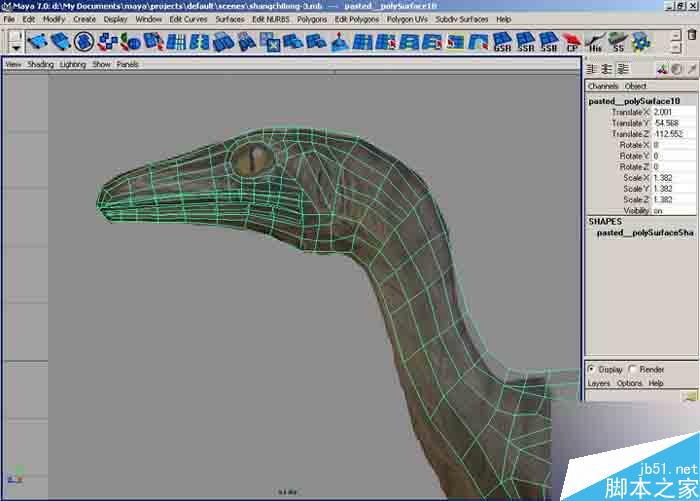Click the trash can icon beside the shelf
700x501 pixels.
(692, 35)
